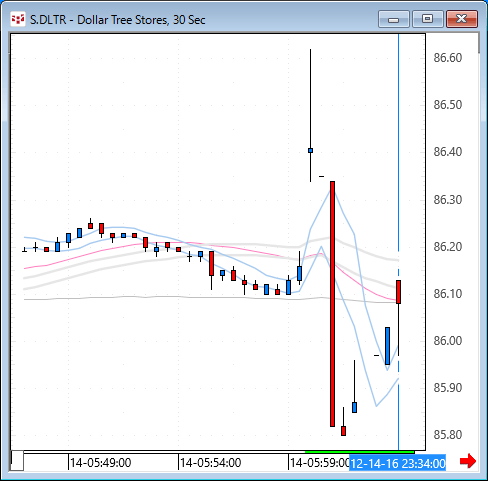
Task: Click the 86.00 price scale label
Action: 448,341
